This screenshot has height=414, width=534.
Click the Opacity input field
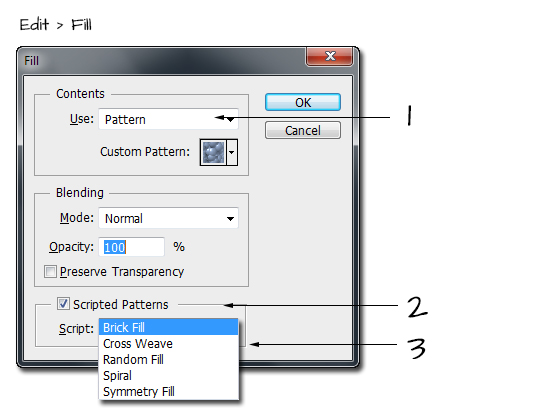coord(131,247)
